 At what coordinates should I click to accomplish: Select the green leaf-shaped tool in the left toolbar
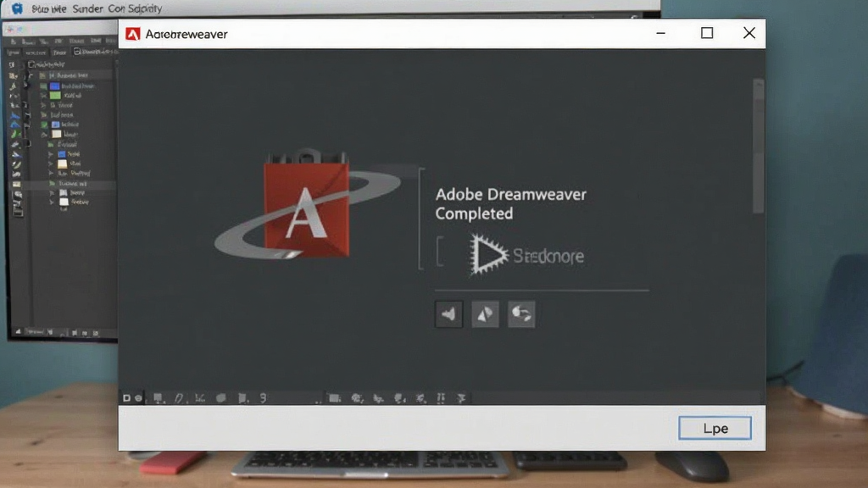pos(15,134)
